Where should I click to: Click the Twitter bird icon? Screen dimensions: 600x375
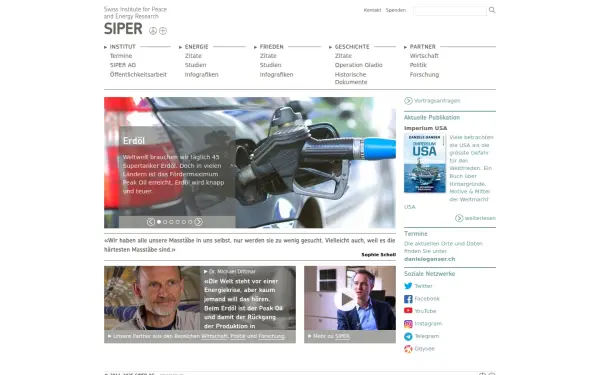coord(408,286)
